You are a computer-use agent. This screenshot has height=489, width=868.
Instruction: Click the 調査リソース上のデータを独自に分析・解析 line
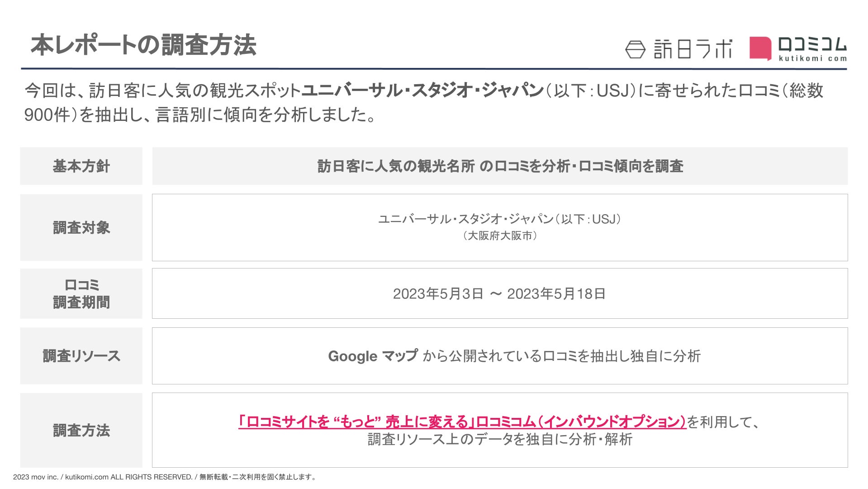pos(500,439)
